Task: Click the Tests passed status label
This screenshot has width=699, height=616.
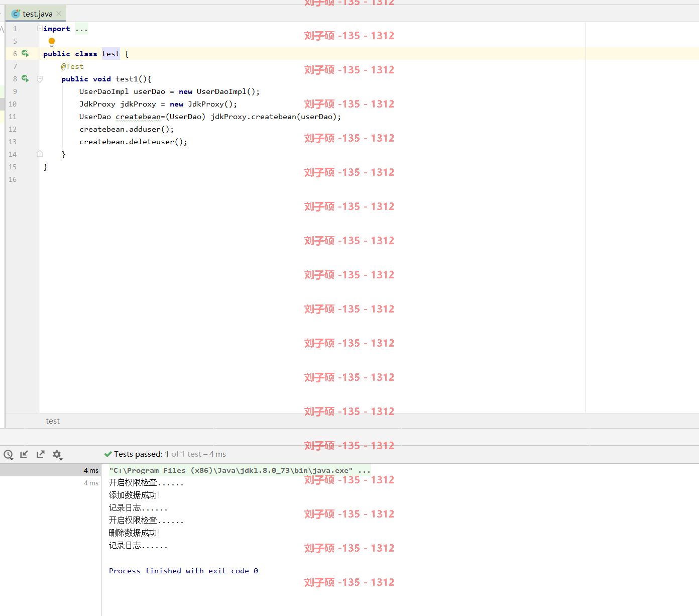Action: click(165, 454)
